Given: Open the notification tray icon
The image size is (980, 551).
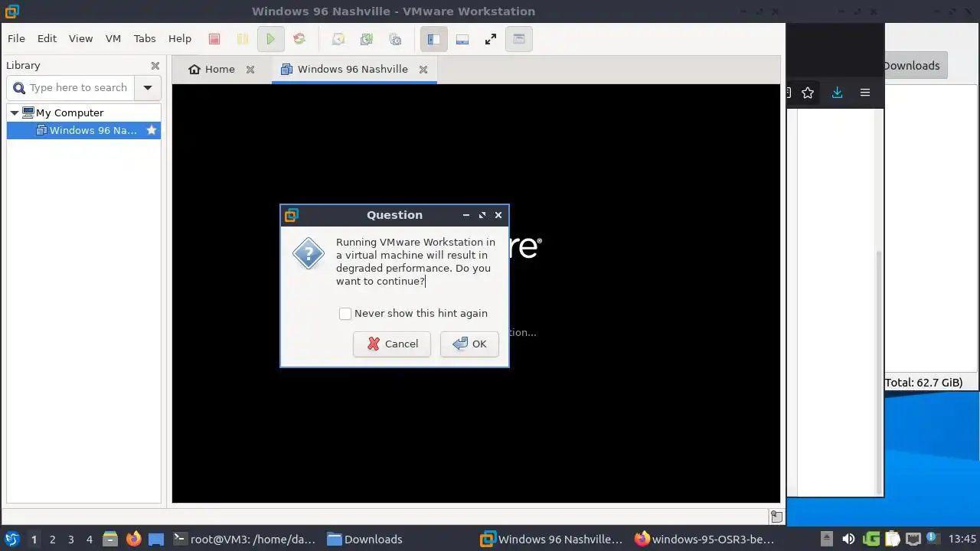Looking at the screenshot, I should pyautogui.click(x=932, y=539).
